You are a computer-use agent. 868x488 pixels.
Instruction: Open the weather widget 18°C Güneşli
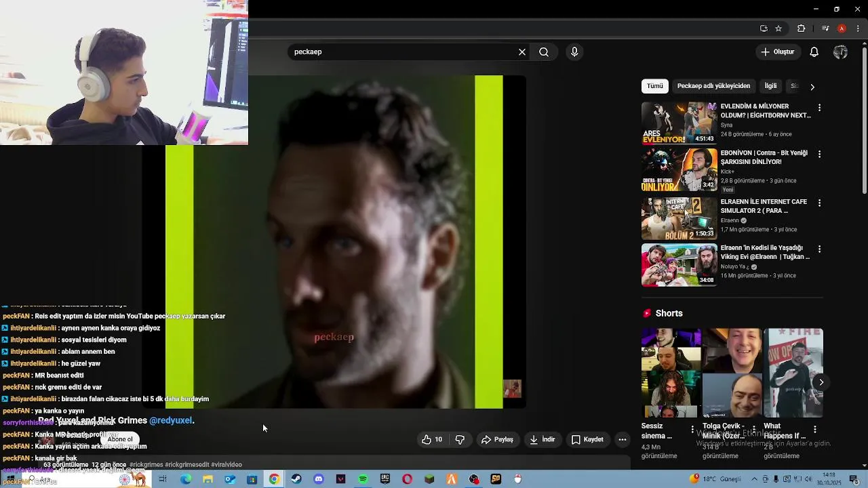(714, 479)
